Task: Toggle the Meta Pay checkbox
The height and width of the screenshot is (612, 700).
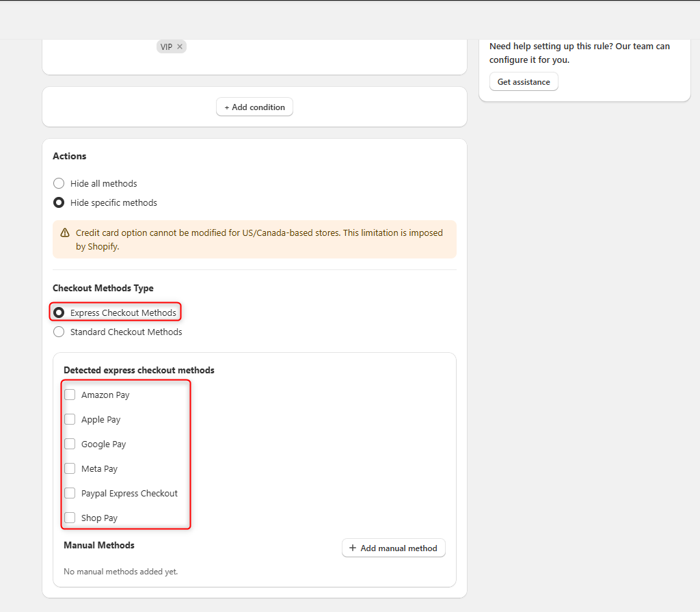Action: (70, 468)
